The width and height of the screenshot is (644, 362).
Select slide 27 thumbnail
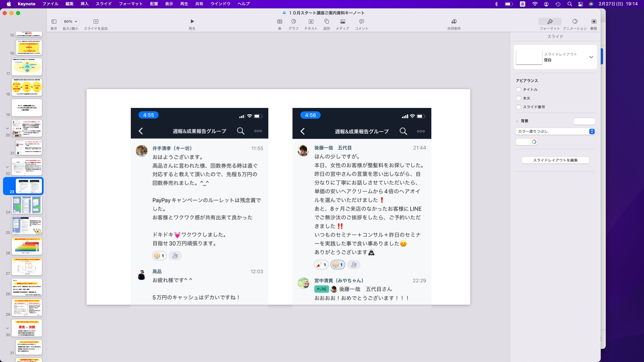[27, 266]
